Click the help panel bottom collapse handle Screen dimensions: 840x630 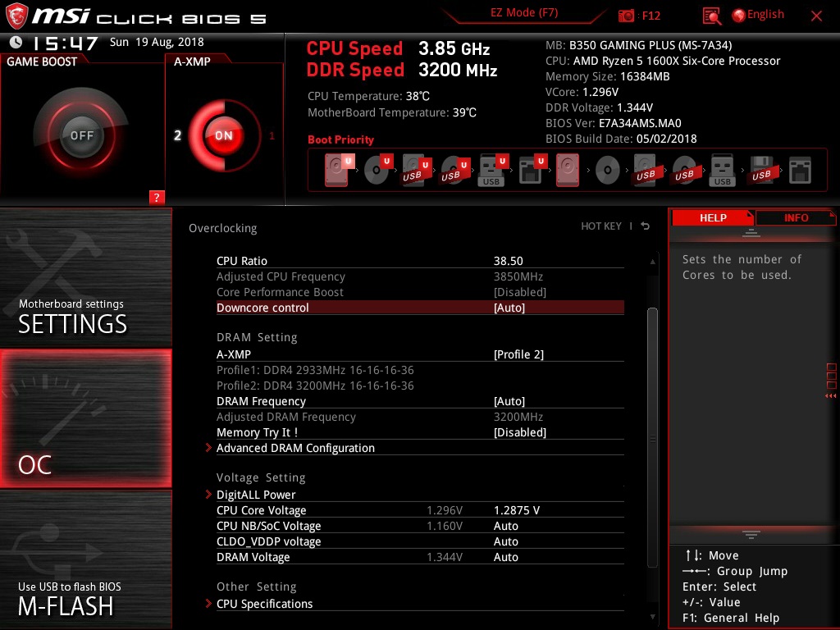[751, 535]
